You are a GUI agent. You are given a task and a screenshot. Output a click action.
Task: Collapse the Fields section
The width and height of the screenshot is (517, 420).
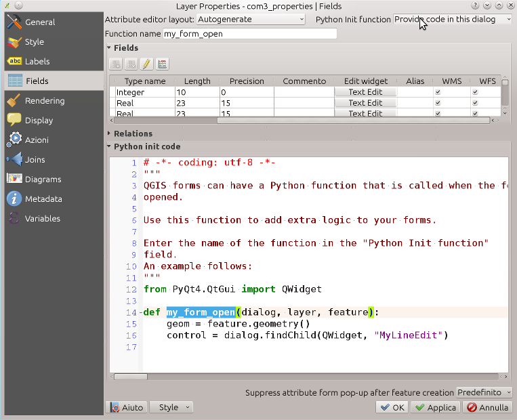[109, 48]
